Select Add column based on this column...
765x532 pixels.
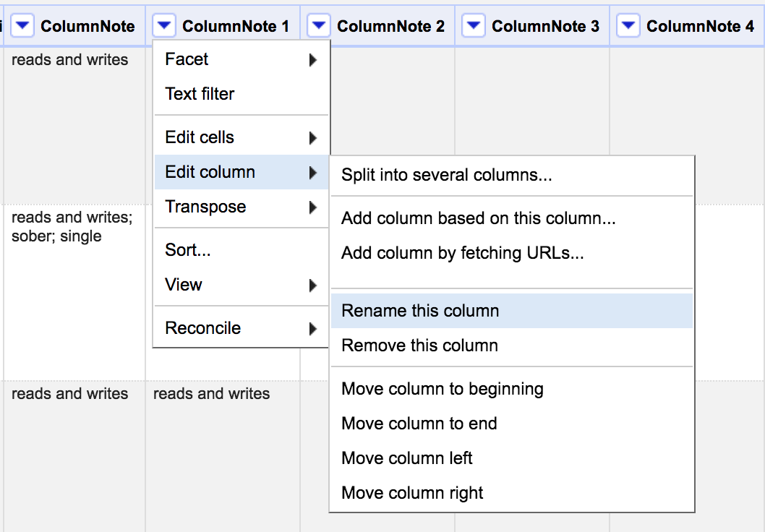pos(479,218)
